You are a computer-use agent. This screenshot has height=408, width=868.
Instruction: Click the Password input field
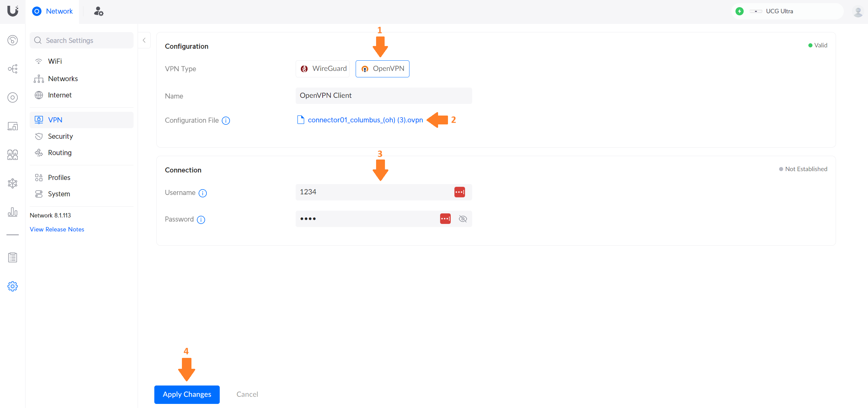pos(384,219)
